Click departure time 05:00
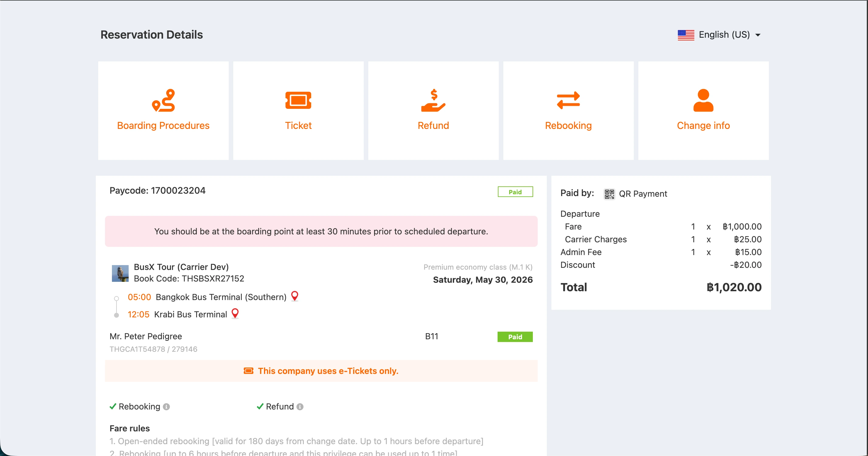The height and width of the screenshot is (456, 868). [x=139, y=297]
